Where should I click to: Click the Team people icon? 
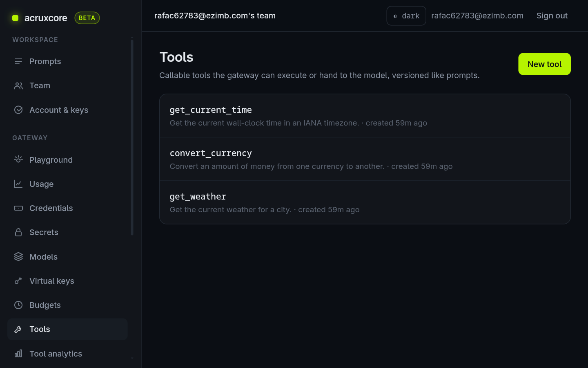[18, 85]
